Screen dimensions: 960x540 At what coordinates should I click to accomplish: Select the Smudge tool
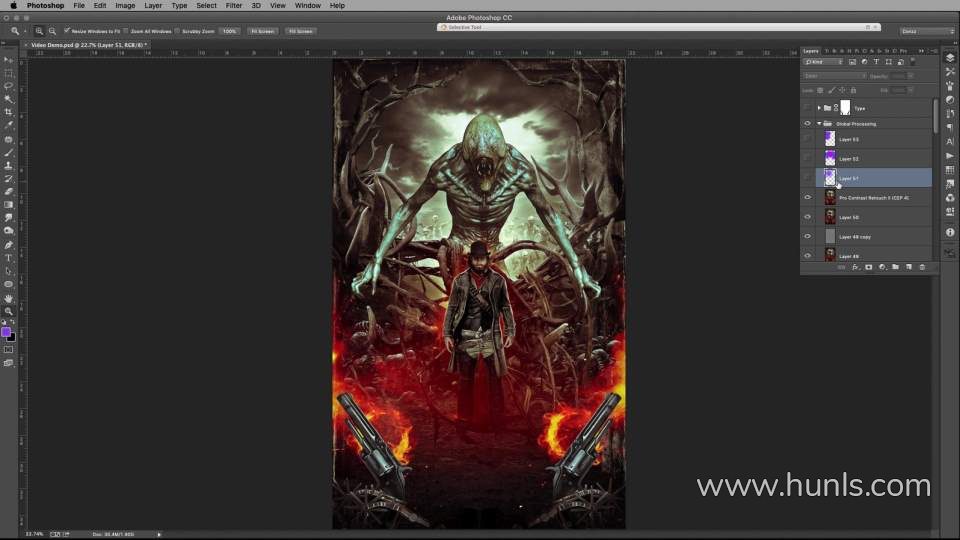point(9,217)
